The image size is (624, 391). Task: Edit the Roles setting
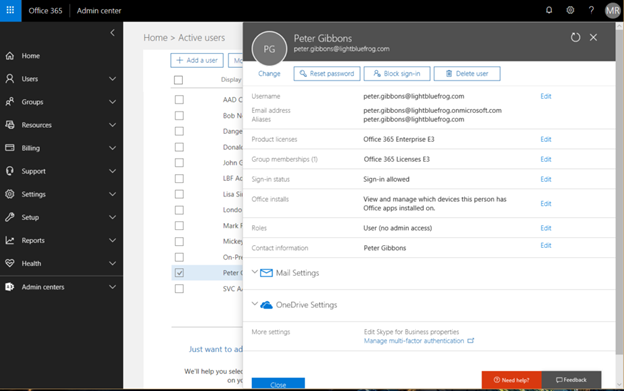click(x=546, y=228)
